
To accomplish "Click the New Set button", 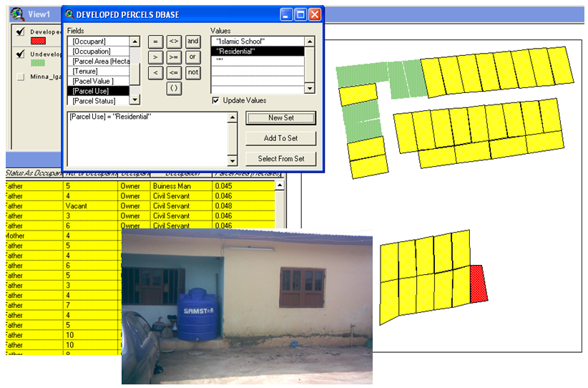I will point(280,118).
